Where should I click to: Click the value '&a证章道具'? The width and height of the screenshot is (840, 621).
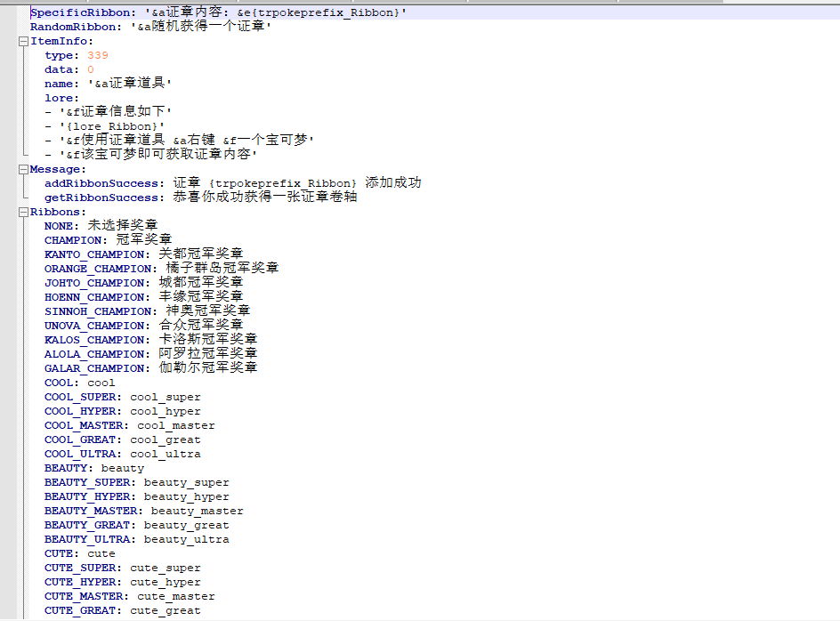(x=129, y=83)
